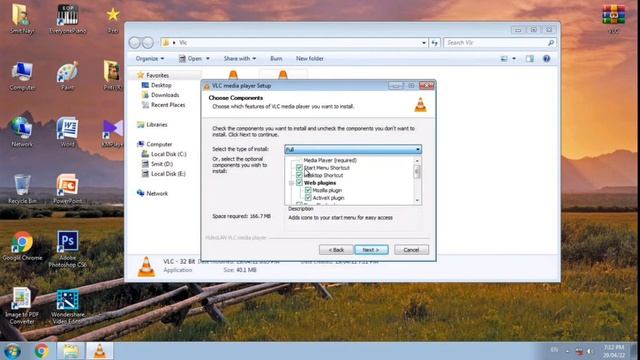Click the Paint desktop icon
The width and height of the screenshot is (640, 360).
tap(67, 76)
